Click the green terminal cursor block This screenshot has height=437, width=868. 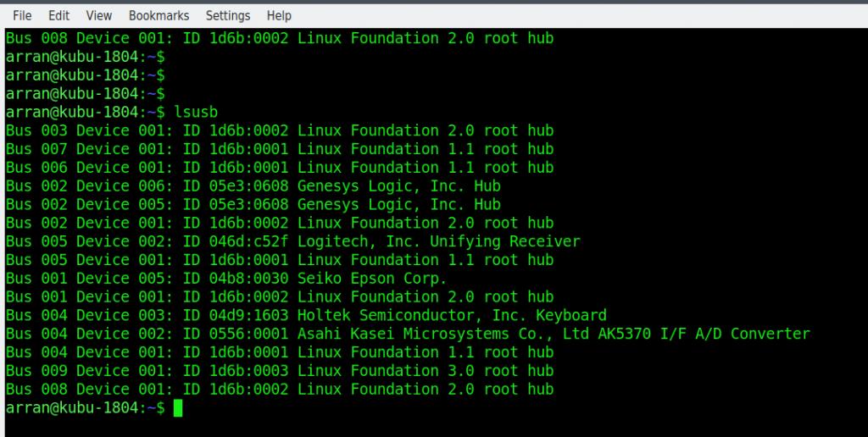(178, 408)
